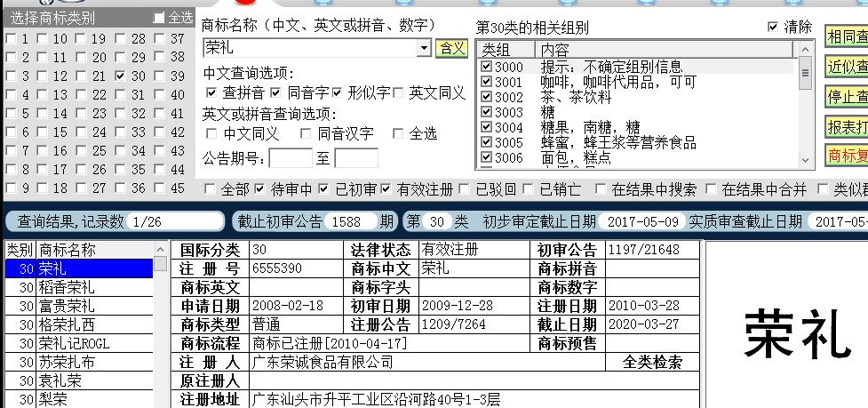Select the 稻香荣礼 result row
This screenshot has height=408, width=868.
79,288
